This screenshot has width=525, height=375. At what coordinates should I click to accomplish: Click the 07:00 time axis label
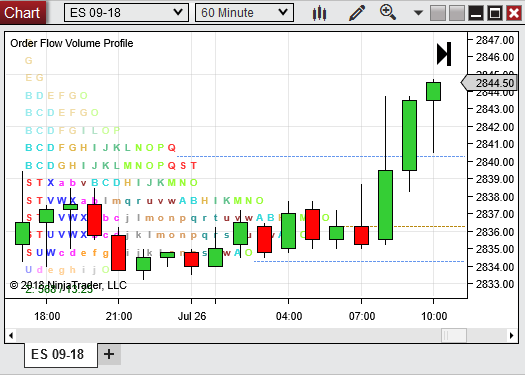(362, 316)
